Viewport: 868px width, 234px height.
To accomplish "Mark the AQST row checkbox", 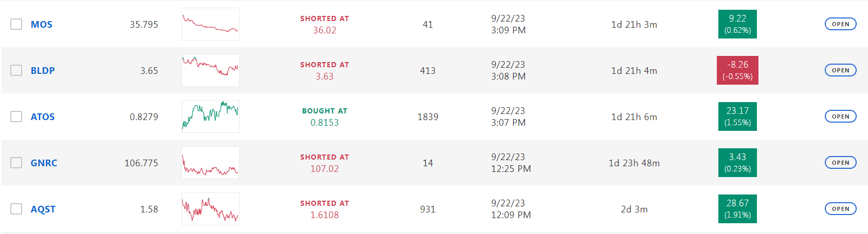I will pos(16,209).
